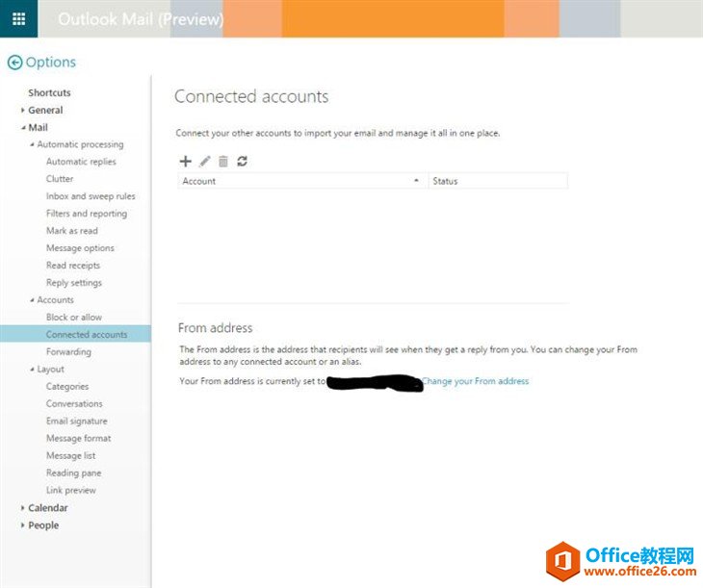This screenshot has height=588, width=703.
Task: Open Categories settings
Action: [67, 386]
